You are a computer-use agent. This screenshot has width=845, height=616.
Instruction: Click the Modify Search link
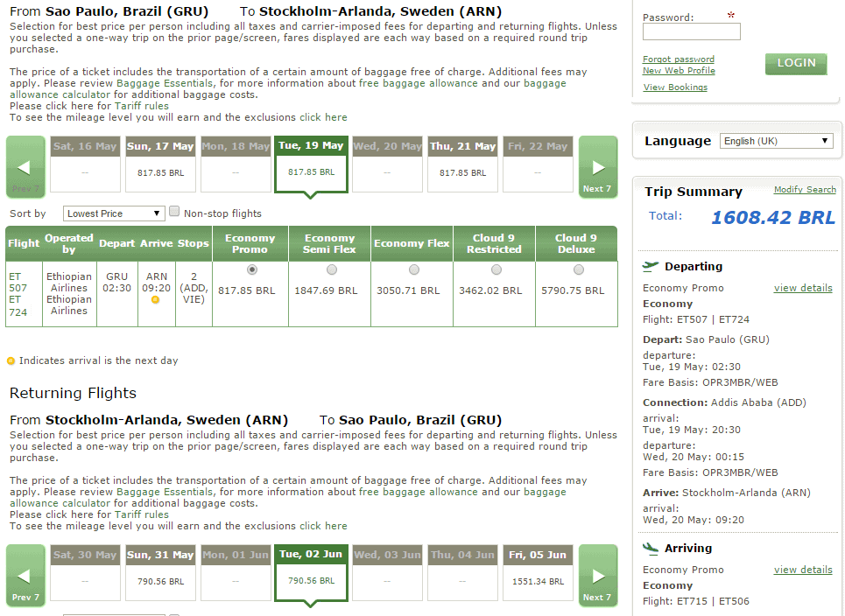tap(805, 190)
